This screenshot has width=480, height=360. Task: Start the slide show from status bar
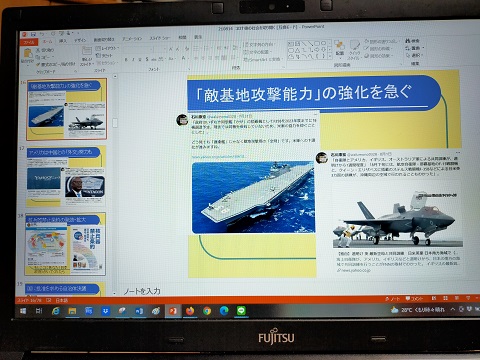click(468, 298)
